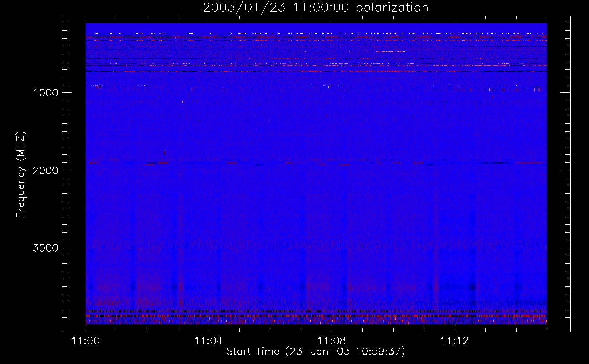Click the 11:04 time tick label
The width and height of the screenshot is (589, 364).
[208, 341]
